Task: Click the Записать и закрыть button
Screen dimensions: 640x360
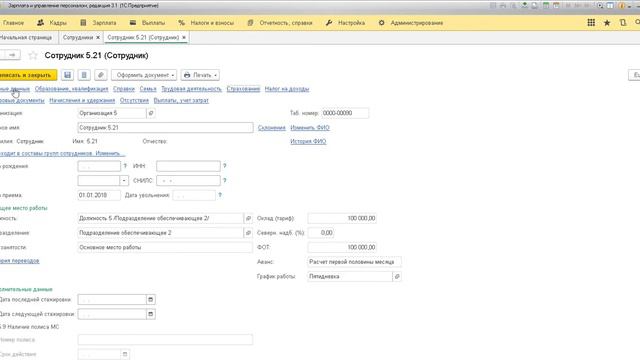Action: tap(28, 75)
